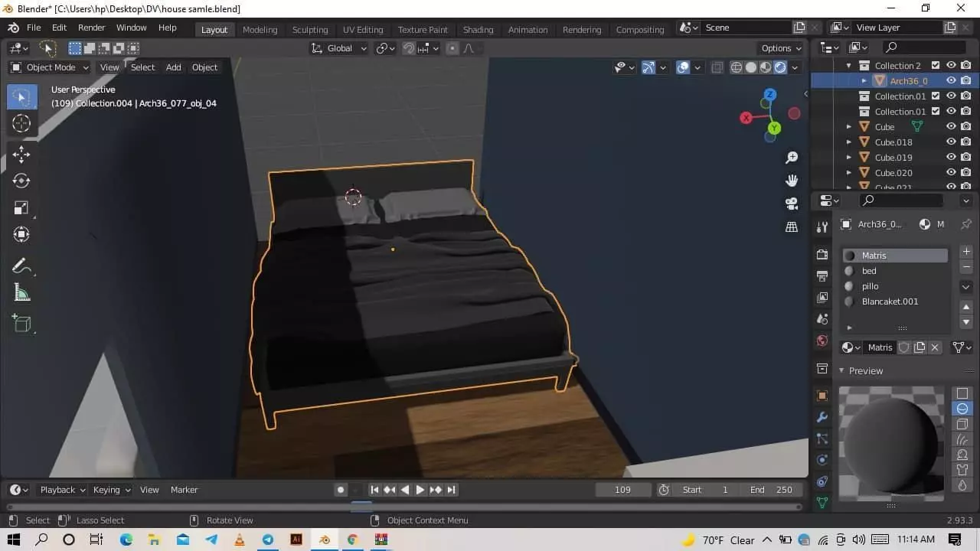Click the zoom magnifier viewport gizmo
Image resolution: width=980 pixels, height=551 pixels.
click(x=792, y=158)
